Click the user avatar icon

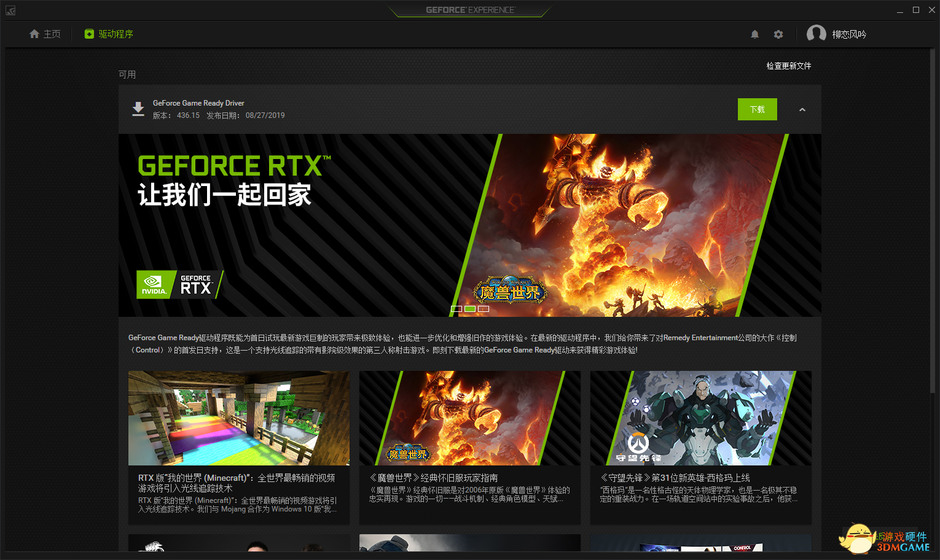click(816, 34)
